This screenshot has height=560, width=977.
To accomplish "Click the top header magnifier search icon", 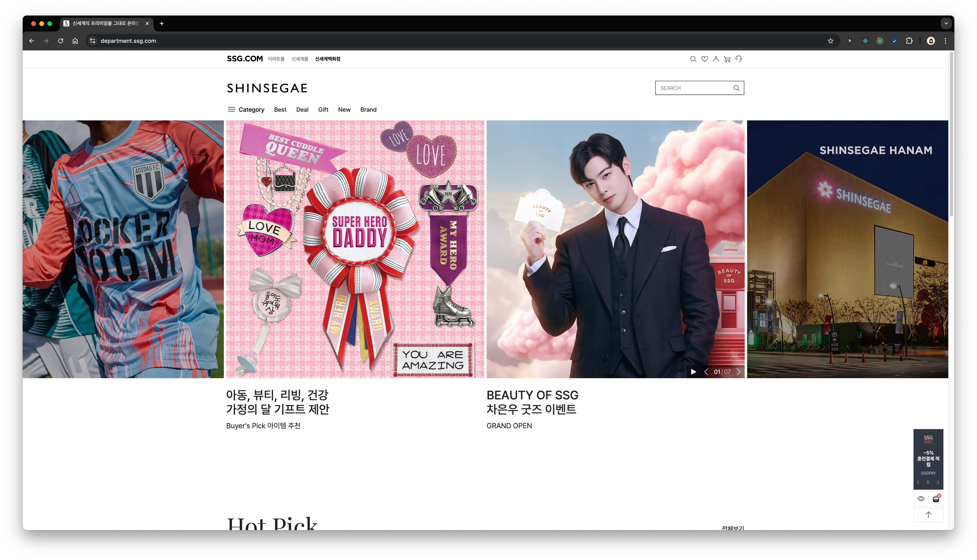I will (x=693, y=59).
